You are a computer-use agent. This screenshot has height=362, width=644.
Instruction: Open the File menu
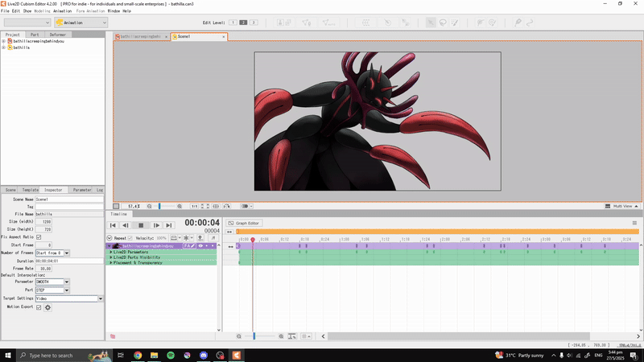pos(5,11)
